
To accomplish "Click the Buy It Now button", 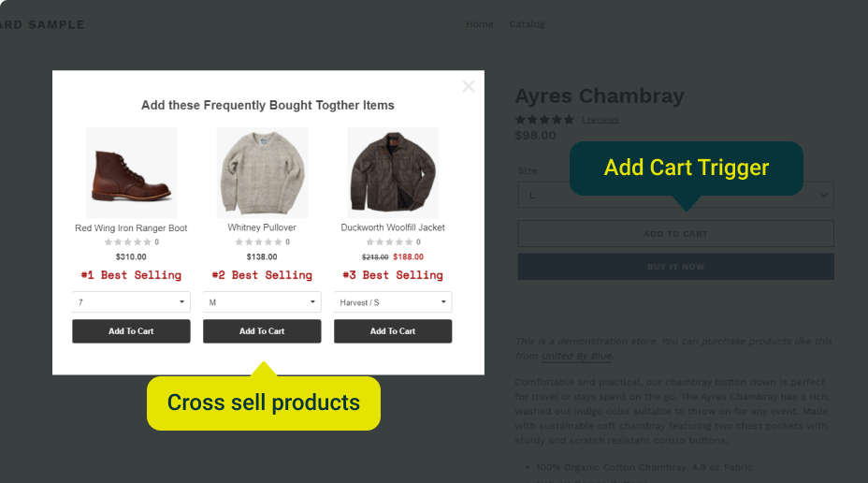I will (675, 267).
